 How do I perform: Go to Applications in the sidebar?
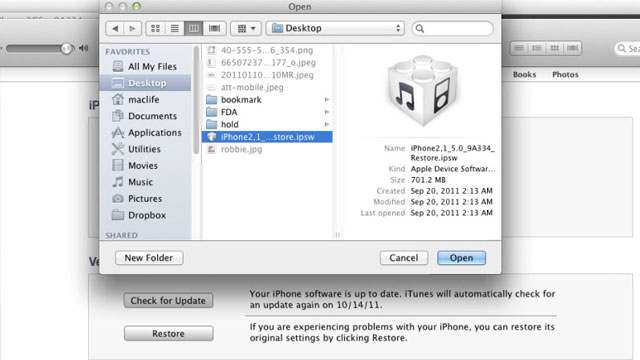coord(146,133)
